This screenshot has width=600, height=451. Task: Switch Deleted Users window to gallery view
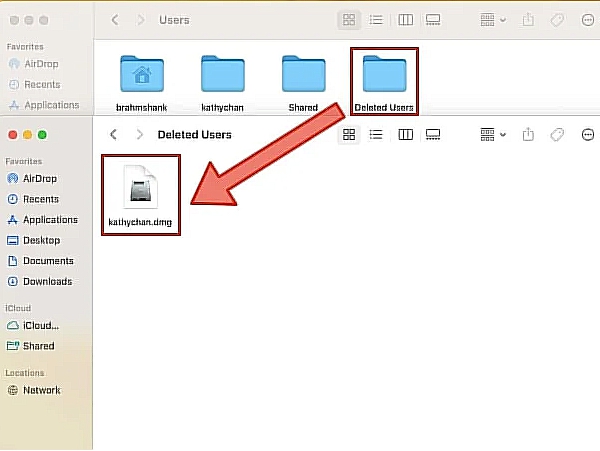pyautogui.click(x=433, y=135)
